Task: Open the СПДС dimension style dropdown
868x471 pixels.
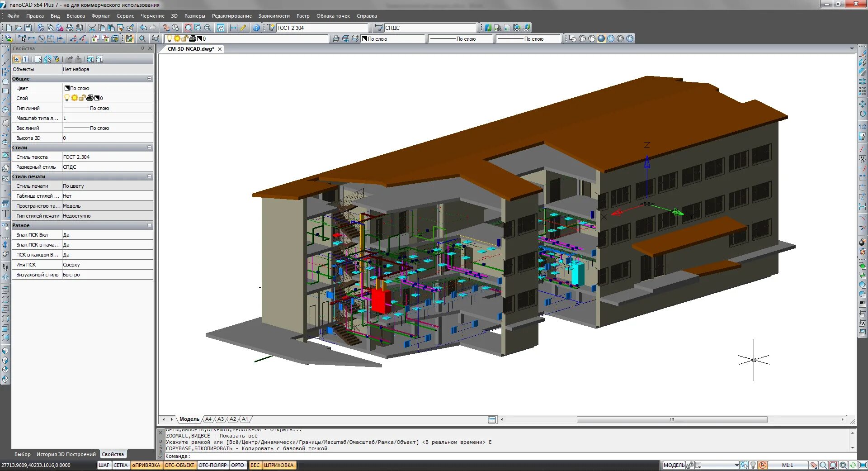Action: [x=430, y=28]
